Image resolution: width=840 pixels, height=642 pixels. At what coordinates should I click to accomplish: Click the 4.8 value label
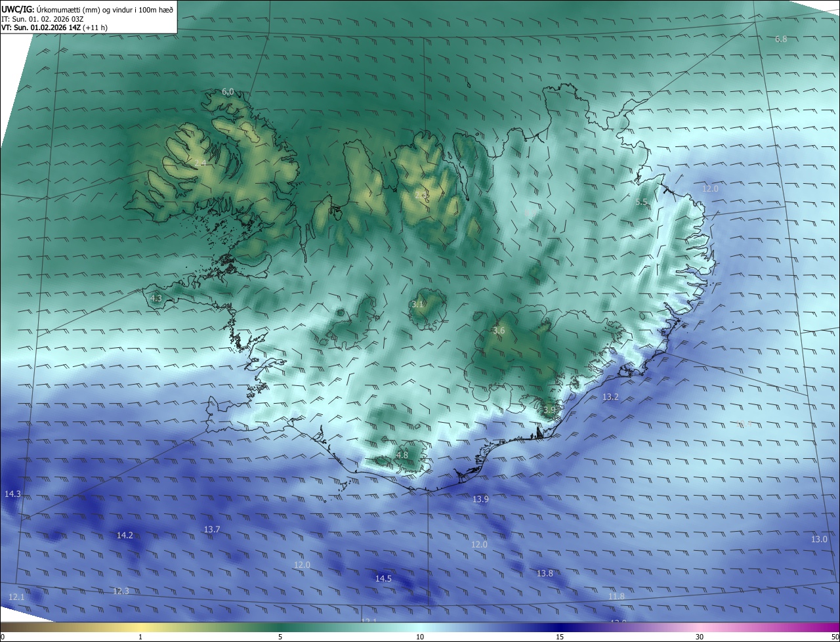(x=402, y=455)
